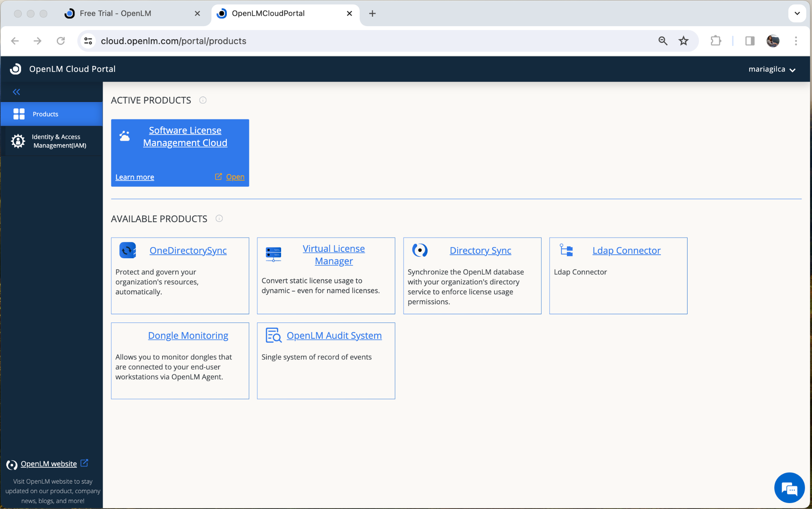812x509 pixels.
Task: Click the Ldap Connector hierarchy icon
Action: 566,250
